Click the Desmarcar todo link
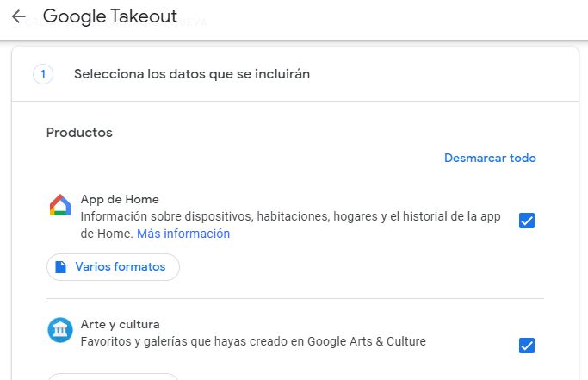This screenshot has height=380, width=588. pos(490,158)
